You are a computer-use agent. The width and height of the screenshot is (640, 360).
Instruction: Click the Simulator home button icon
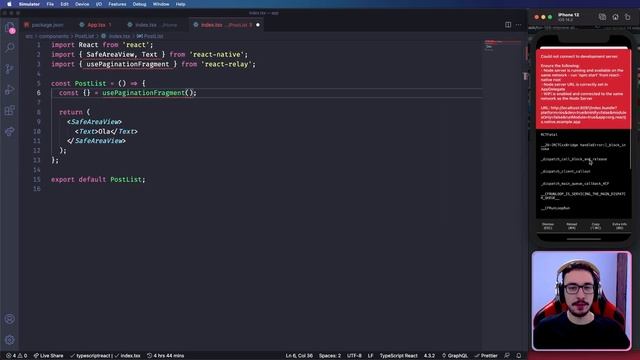(x=615, y=17)
